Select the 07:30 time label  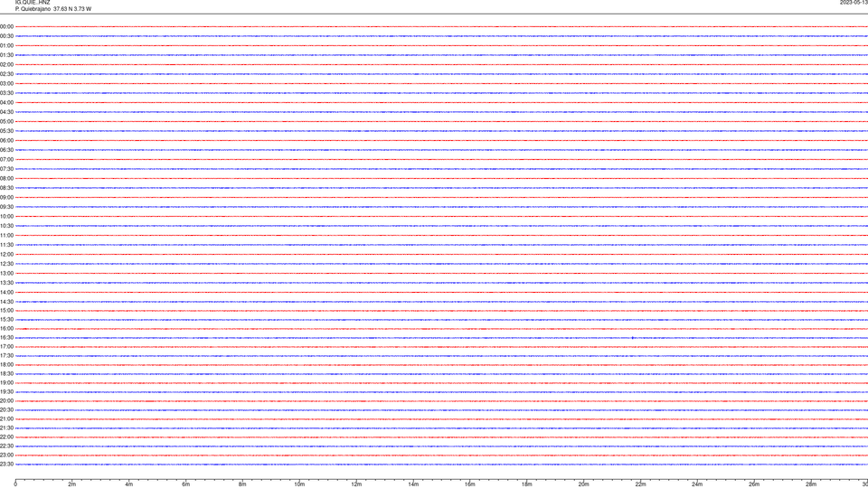point(6,169)
